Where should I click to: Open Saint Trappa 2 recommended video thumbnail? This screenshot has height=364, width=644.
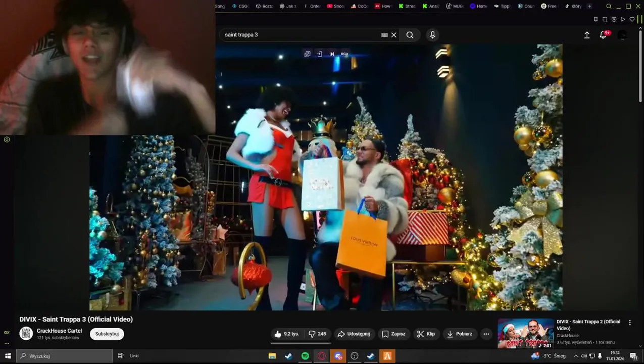pyautogui.click(x=526, y=334)
